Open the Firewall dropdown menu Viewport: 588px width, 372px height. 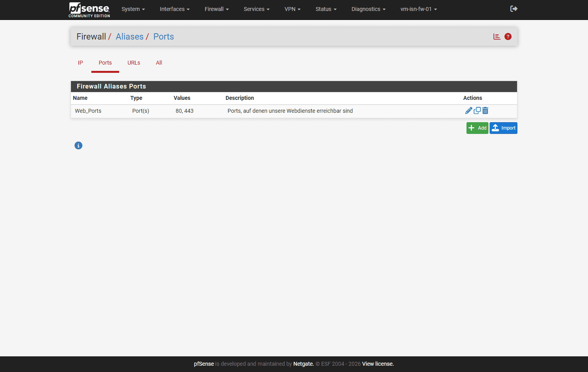[217, 9]
